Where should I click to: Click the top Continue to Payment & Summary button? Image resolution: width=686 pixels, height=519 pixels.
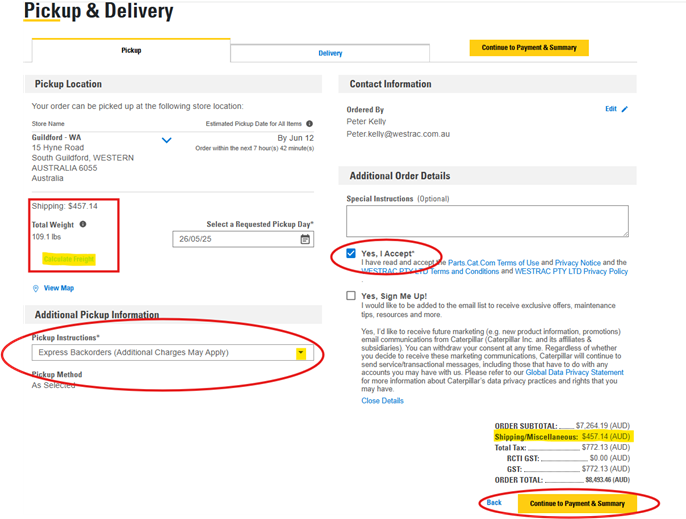coord(529,48)
